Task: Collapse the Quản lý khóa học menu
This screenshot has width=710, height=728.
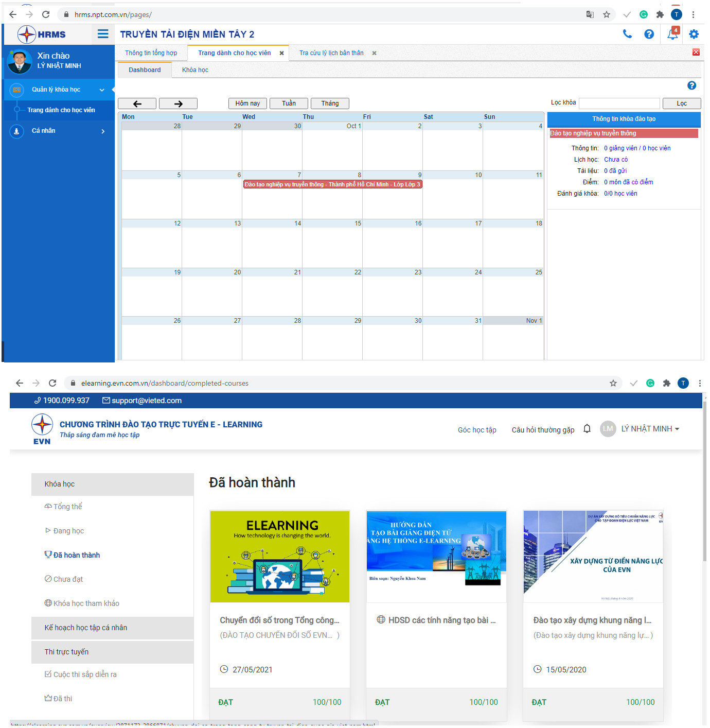Action: click(102, 90)
